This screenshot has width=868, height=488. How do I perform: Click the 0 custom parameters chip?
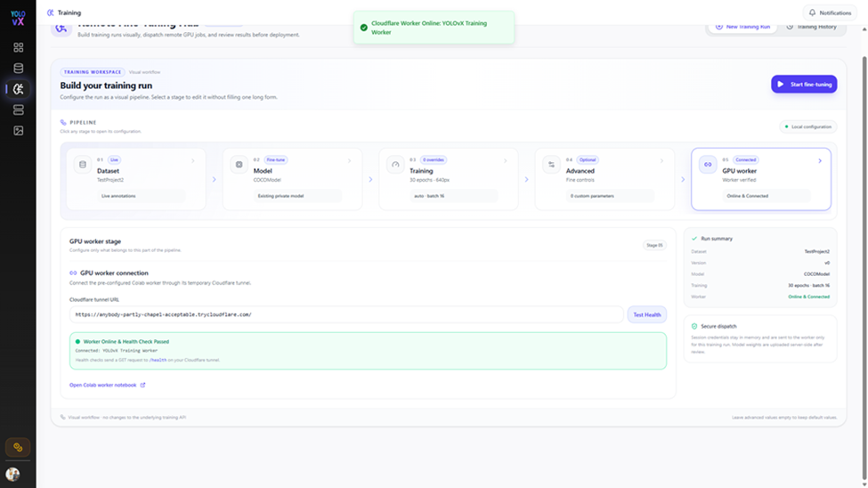point(610,196)
